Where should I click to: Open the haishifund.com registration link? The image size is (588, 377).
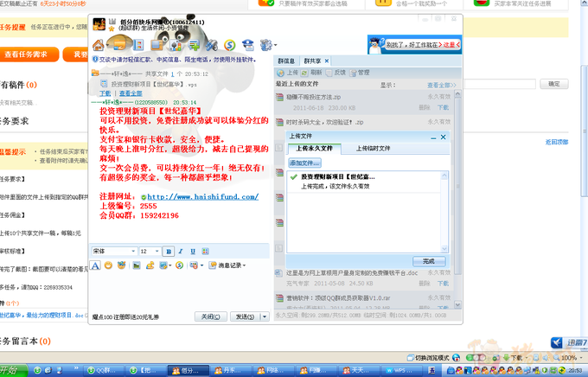[203, 196]
